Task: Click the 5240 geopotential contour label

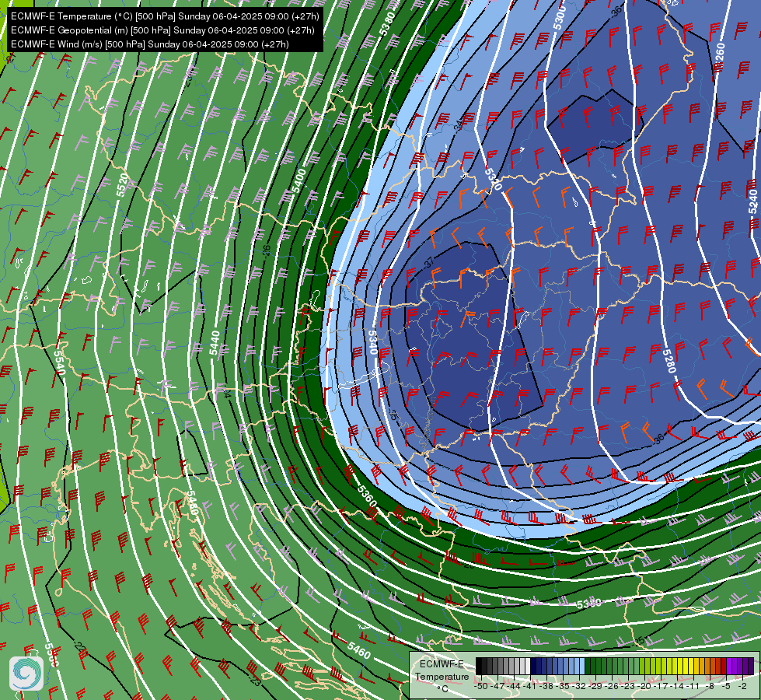Action: [752, 201]
